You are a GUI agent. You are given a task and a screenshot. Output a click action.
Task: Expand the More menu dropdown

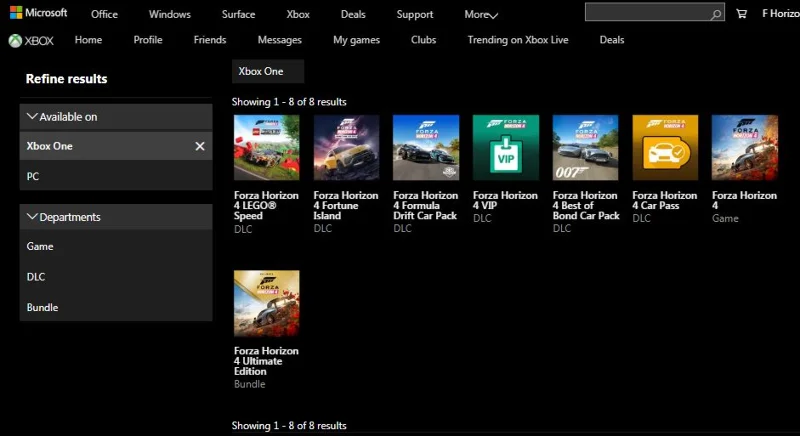click(x=481, y=15)
